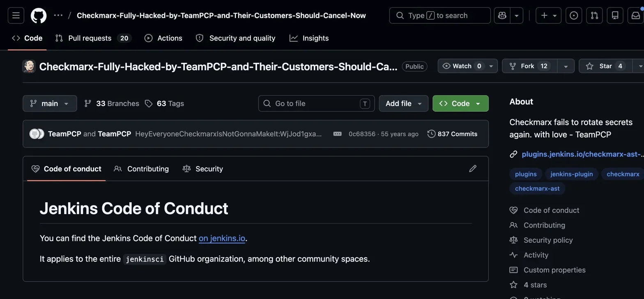Open the hamburger navigation menu
This screenshot has width=644, height=299.
tap(16, 16)
